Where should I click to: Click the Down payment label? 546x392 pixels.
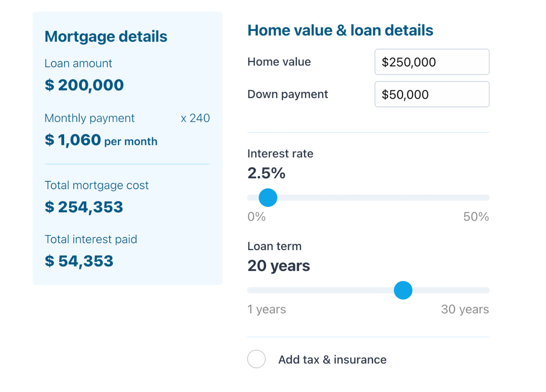coord(288,94)
